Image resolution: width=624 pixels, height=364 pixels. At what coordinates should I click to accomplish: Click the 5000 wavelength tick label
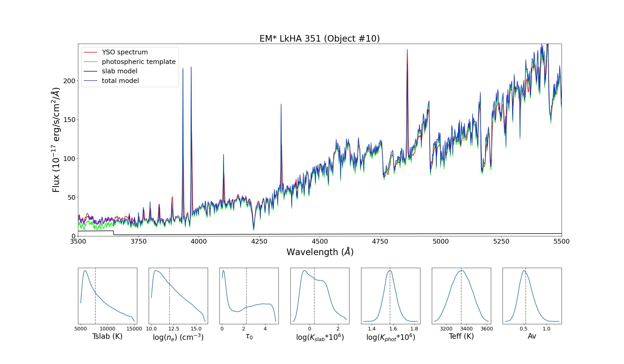440,242
